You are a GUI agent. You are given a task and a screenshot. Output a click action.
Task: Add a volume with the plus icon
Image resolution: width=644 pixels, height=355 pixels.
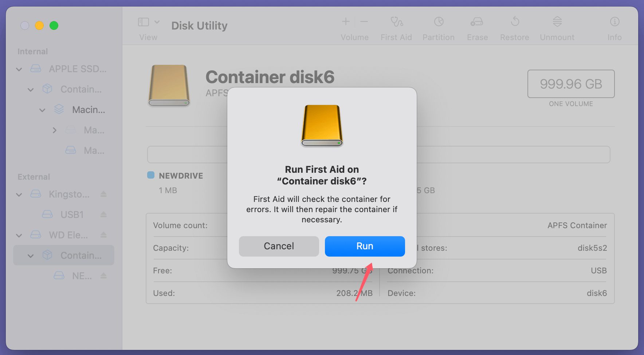point(345,21)
